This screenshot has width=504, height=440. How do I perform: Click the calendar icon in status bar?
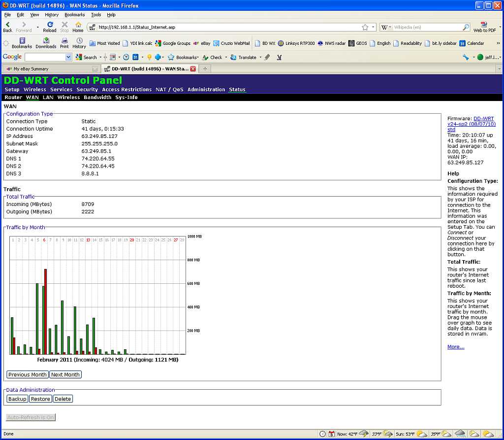click(332, 434)
